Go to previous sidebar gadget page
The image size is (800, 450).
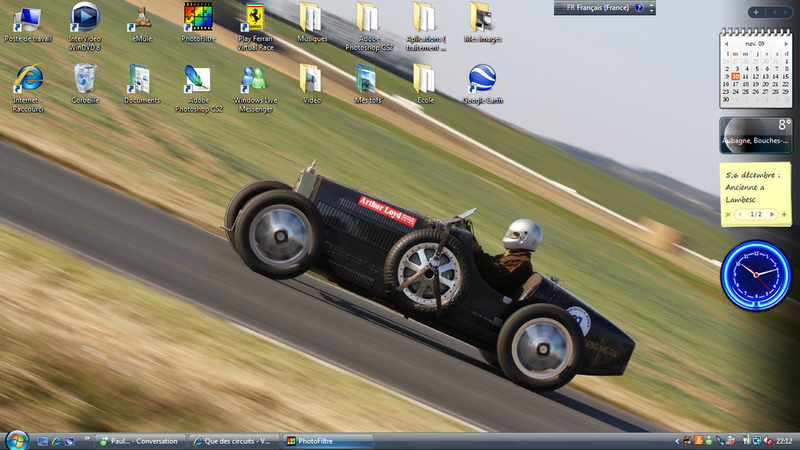(774, 12)
